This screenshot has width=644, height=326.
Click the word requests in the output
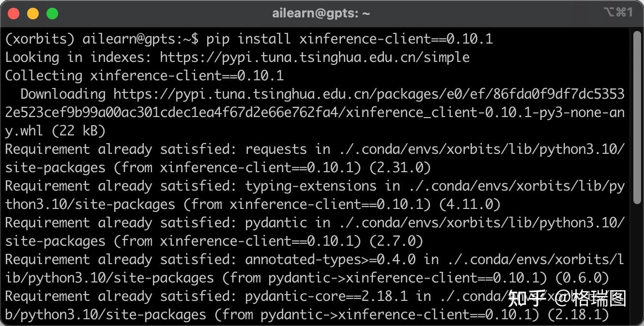coord(276,149)
